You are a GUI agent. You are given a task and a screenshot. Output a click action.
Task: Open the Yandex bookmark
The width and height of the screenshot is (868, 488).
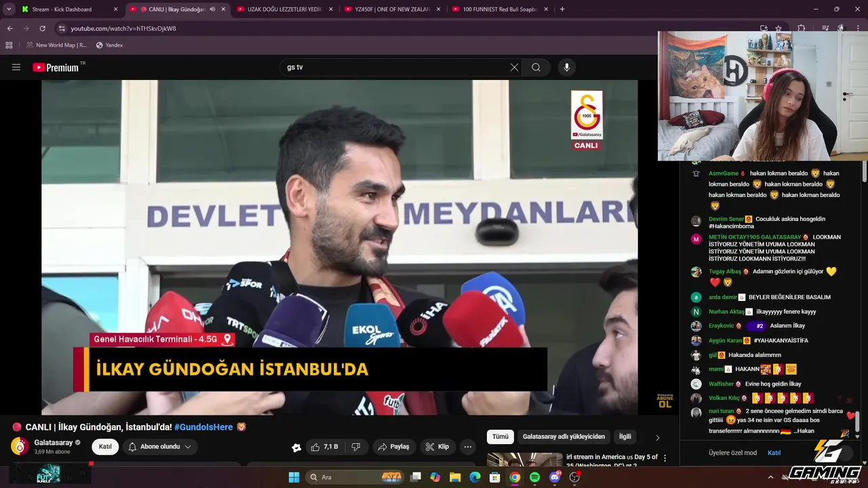click(109, 45)
